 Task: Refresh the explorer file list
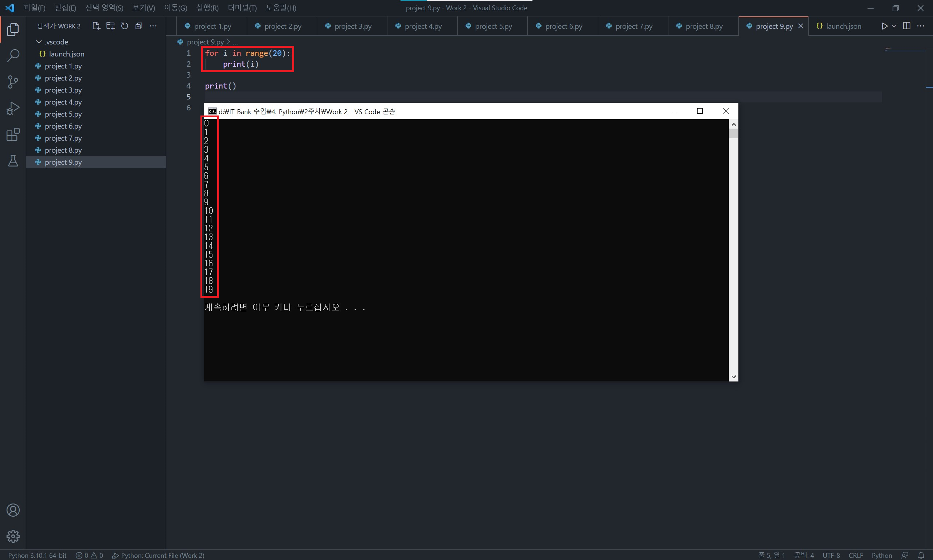pyautogui.click(x=125, y=26)
